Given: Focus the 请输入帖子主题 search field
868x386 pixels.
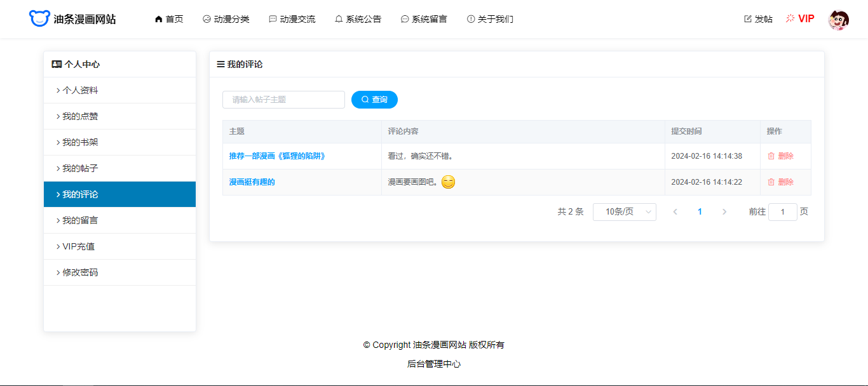Looking at the screenshot, I should tap(283, 100).
